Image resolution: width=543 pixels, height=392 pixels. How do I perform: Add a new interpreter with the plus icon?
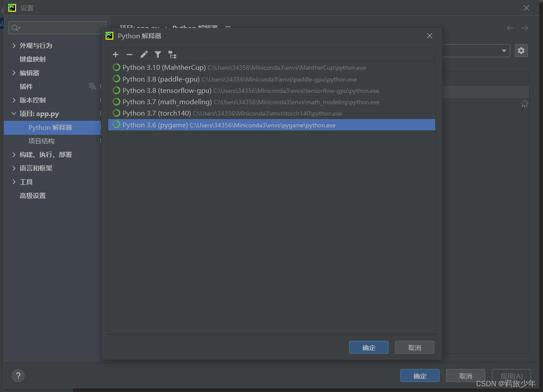tap(116, 55)
